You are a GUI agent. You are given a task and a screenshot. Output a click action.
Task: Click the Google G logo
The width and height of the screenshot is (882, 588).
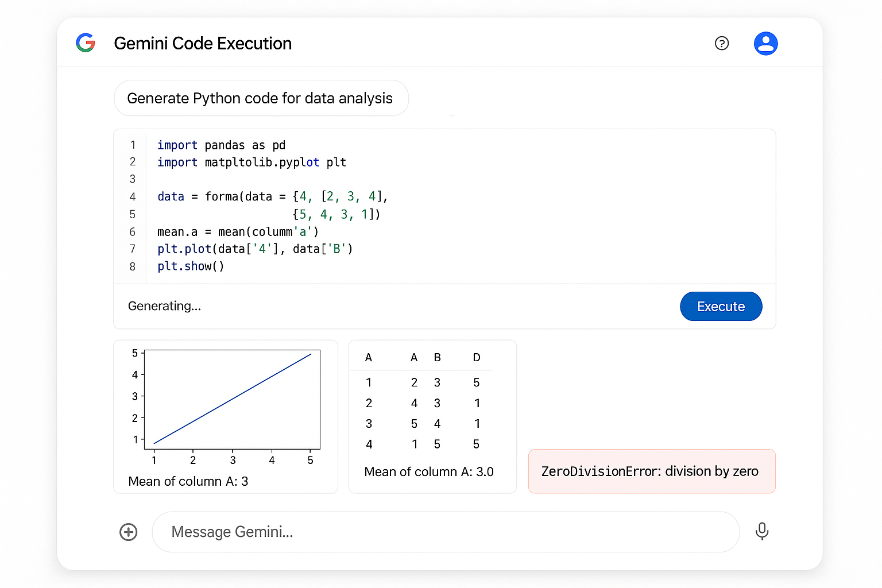click(x=86, y=43)
